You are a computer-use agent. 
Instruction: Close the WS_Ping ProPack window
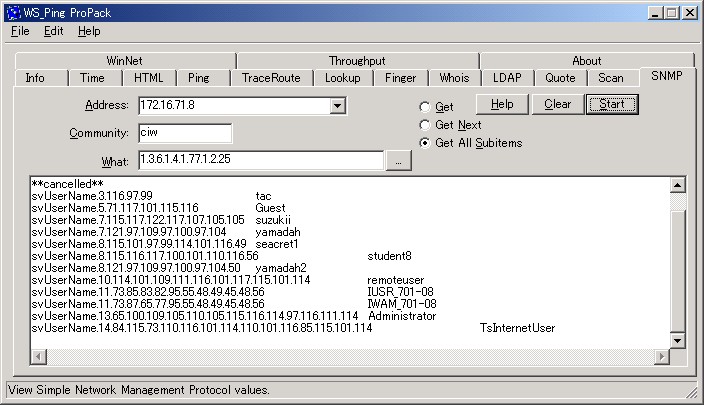690,13
